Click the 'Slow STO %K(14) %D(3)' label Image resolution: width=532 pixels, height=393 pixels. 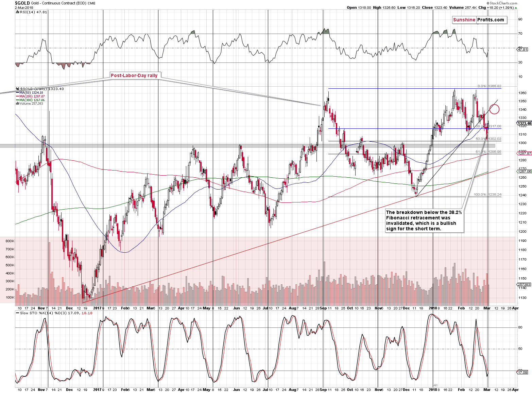pyautogui.click(x=44, y=313)
